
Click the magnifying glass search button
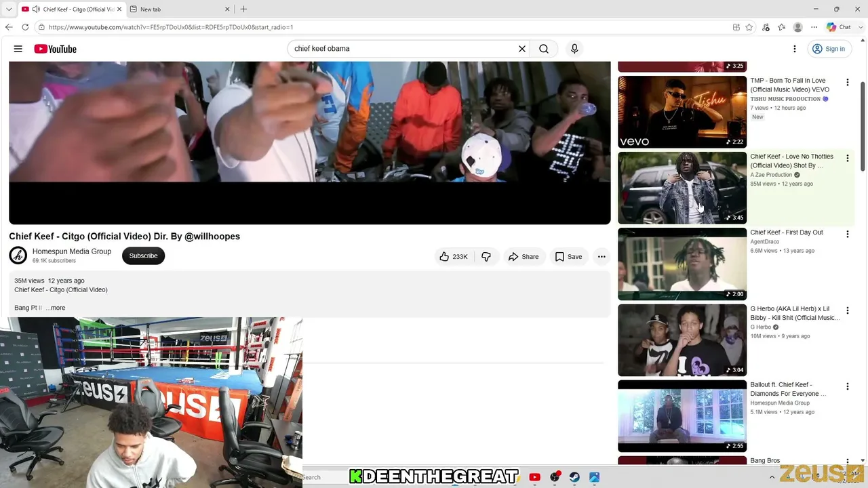coord(544,49)
